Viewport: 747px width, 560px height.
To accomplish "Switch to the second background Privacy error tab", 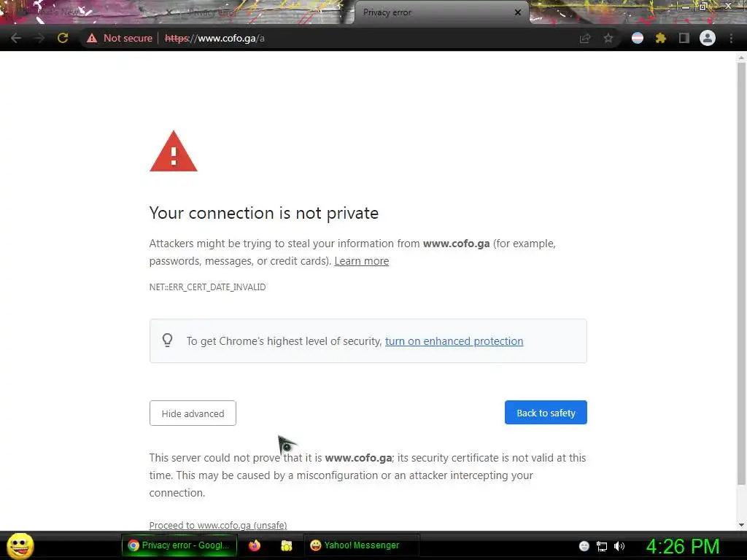I will 262,12.
